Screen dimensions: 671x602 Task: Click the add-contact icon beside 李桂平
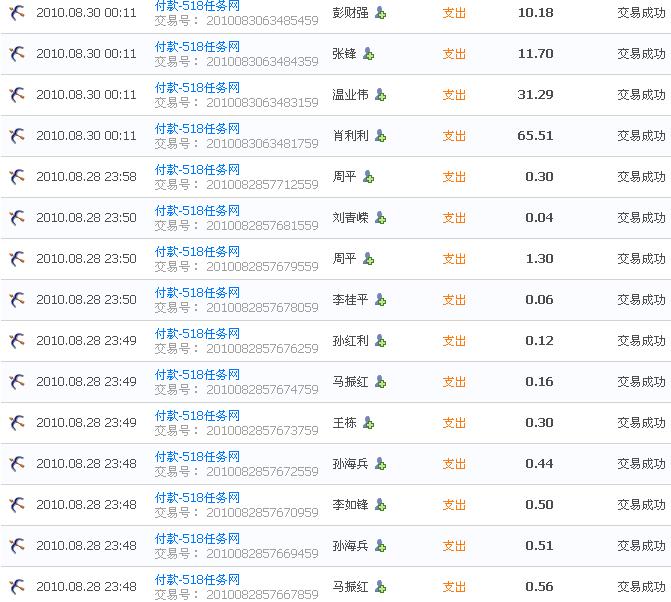point(380,300)
